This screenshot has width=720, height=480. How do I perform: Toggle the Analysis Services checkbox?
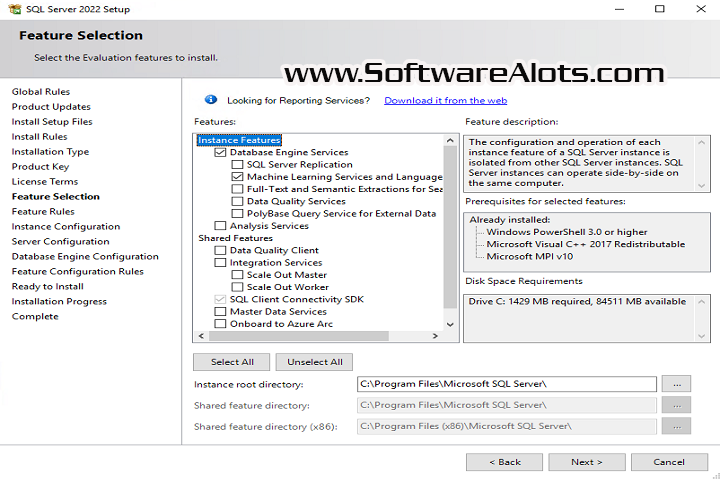tap(220, 226)
